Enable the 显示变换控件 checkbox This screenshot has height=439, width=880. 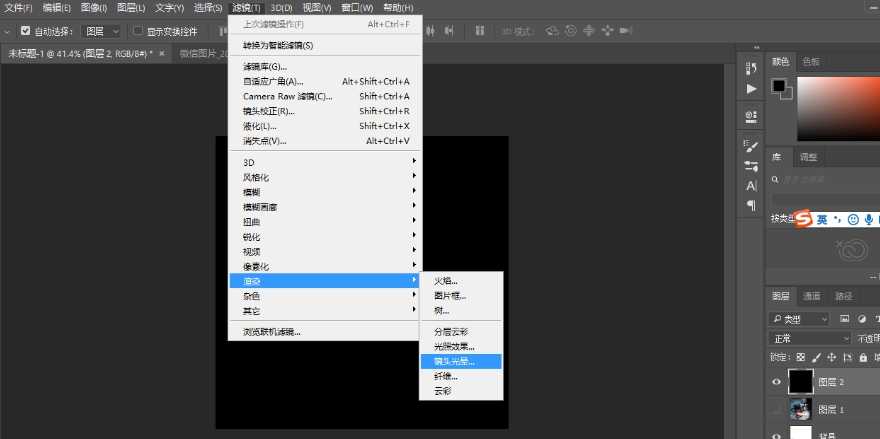point(138,31)
